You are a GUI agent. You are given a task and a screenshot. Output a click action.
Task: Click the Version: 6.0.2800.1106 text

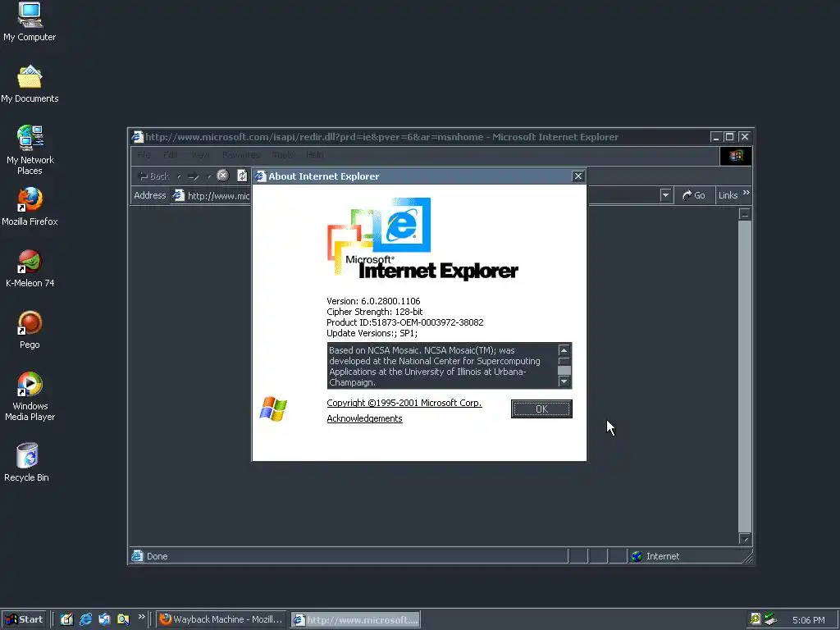point(373,301)
